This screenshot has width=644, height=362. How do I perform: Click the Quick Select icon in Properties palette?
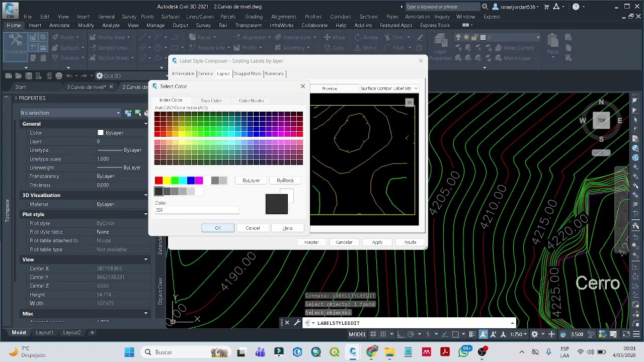pyautogui.click(x=146, y=113)
